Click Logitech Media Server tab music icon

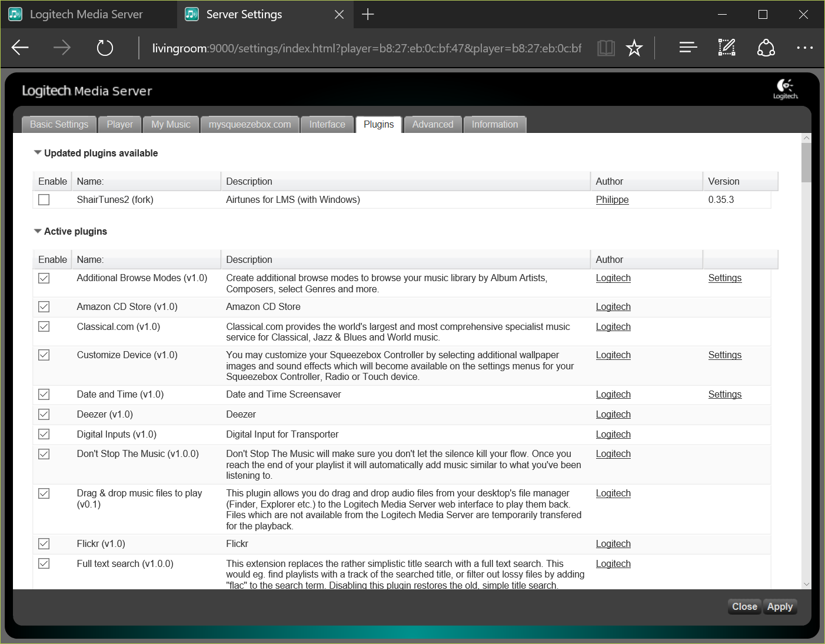tap(15, 14)
